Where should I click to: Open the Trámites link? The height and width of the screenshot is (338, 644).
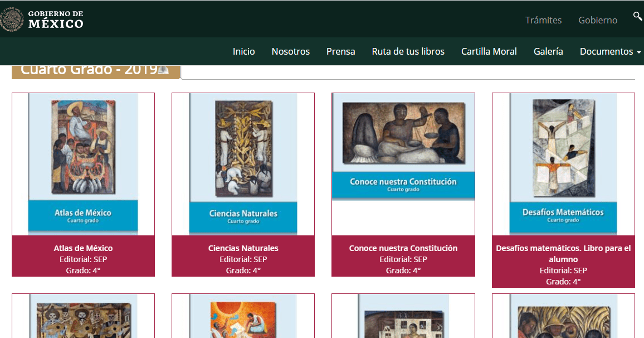543,20
